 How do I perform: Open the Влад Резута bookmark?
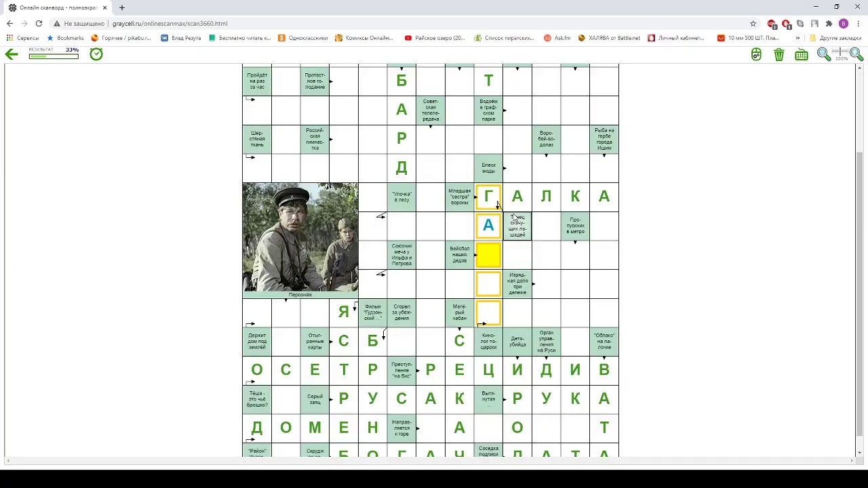pyautogui.click(x=181, y=38)
